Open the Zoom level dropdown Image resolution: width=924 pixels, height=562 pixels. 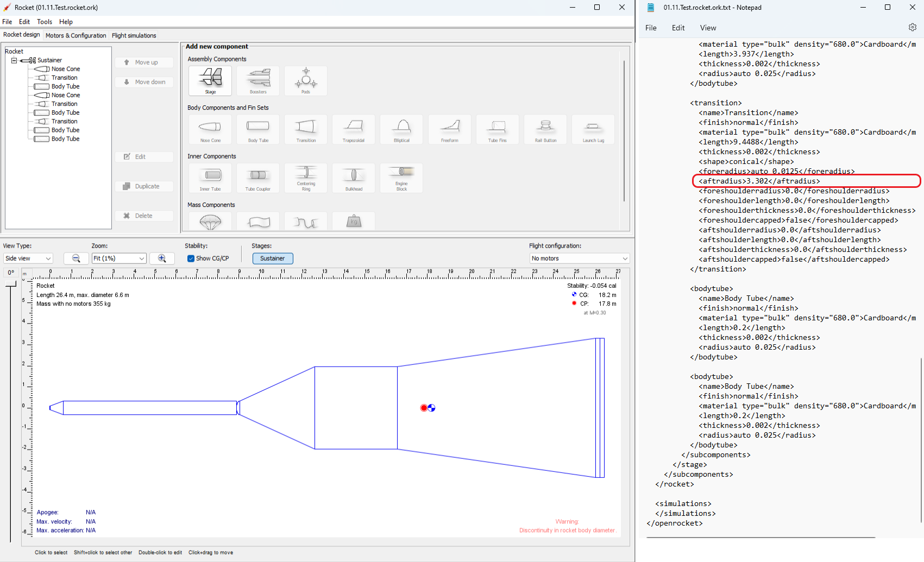pyautogui.click(x=118, y=258)
